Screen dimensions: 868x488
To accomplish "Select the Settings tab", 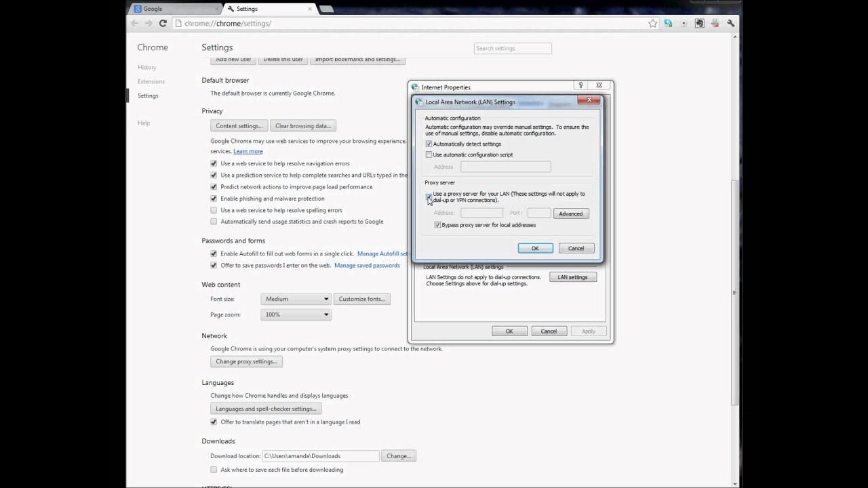I will pos(270,9).
